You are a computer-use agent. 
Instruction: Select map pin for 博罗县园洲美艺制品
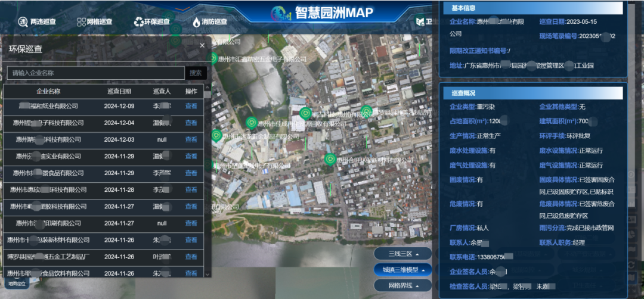[366, 111]
